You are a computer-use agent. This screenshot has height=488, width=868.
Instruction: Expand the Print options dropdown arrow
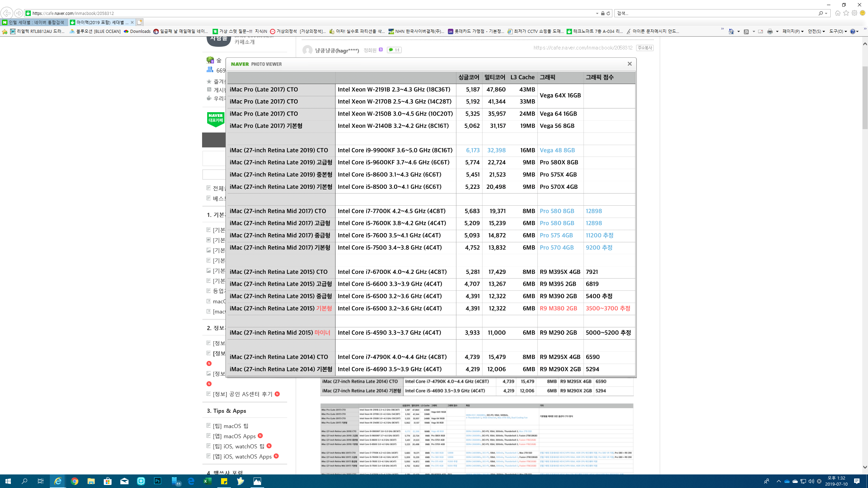[x=777, y=31]
